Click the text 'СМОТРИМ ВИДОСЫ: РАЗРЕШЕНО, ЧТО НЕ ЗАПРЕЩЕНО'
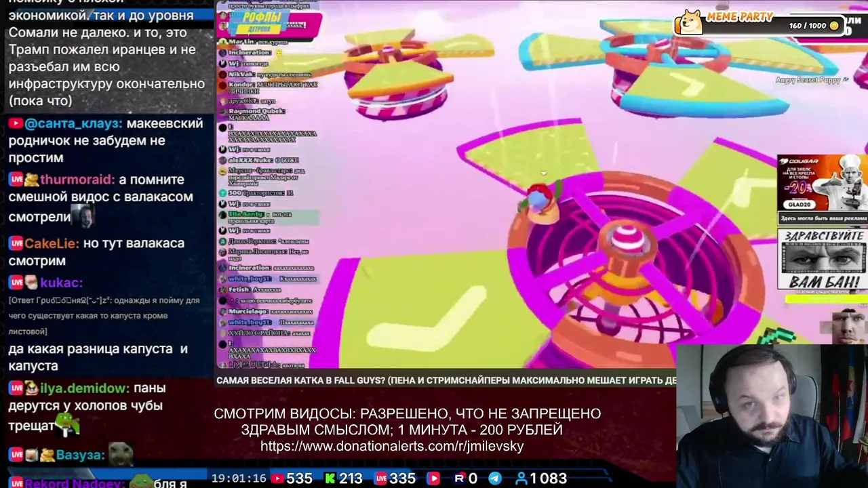 point(408,413)
